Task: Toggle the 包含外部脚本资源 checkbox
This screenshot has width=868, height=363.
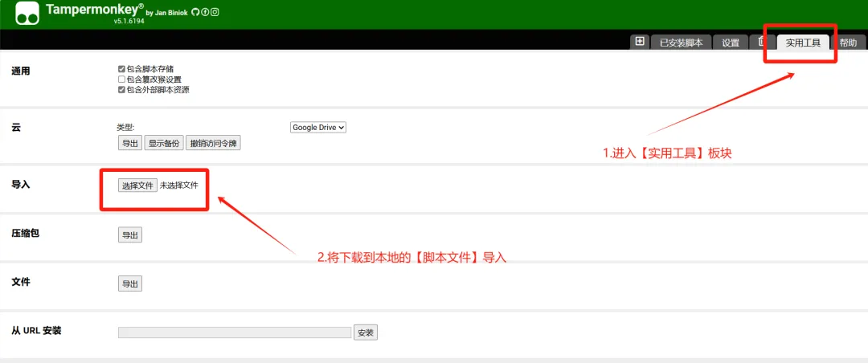Action: (122, 89)
